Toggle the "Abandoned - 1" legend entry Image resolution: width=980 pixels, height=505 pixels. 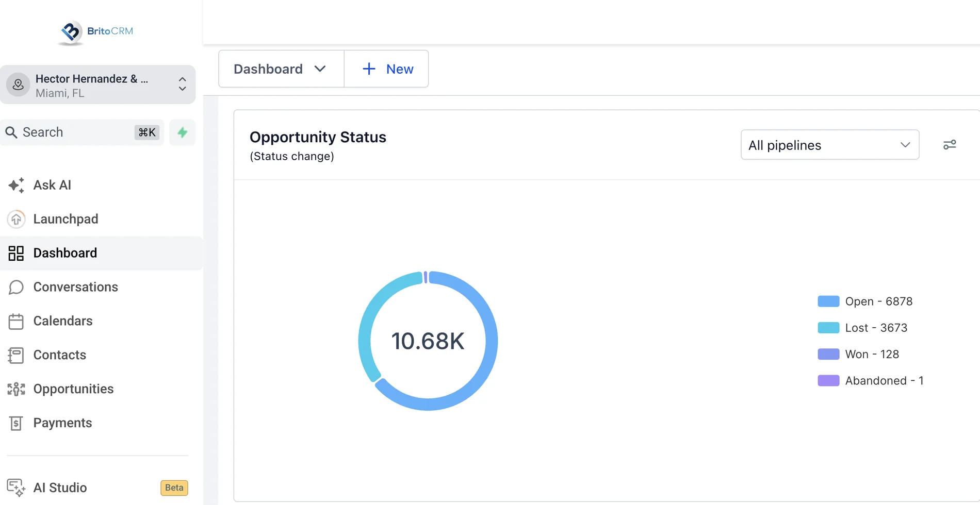click(x=871, y=380)
